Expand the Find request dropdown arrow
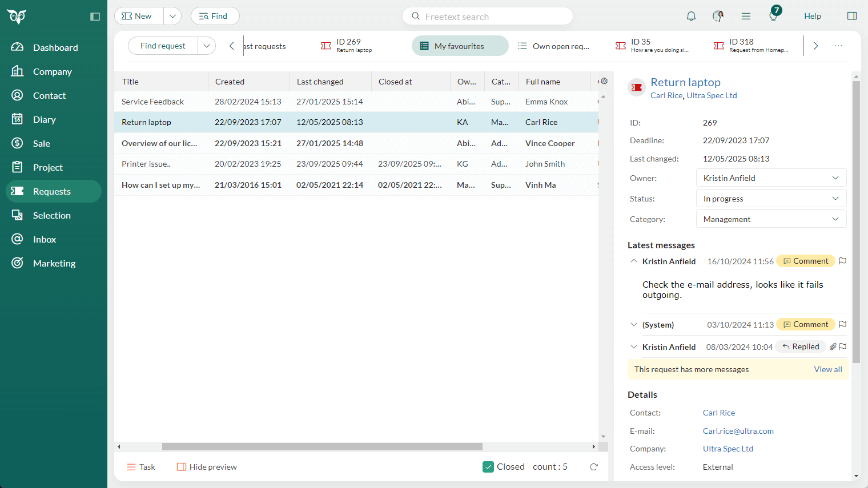This screenshot has height=488, width=868. click(207, 46)
